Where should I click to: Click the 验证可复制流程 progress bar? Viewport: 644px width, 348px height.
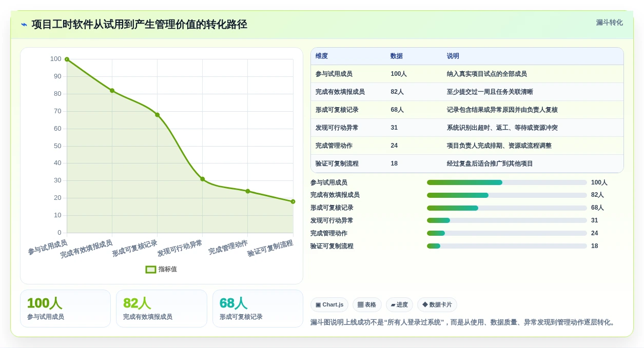507,246
